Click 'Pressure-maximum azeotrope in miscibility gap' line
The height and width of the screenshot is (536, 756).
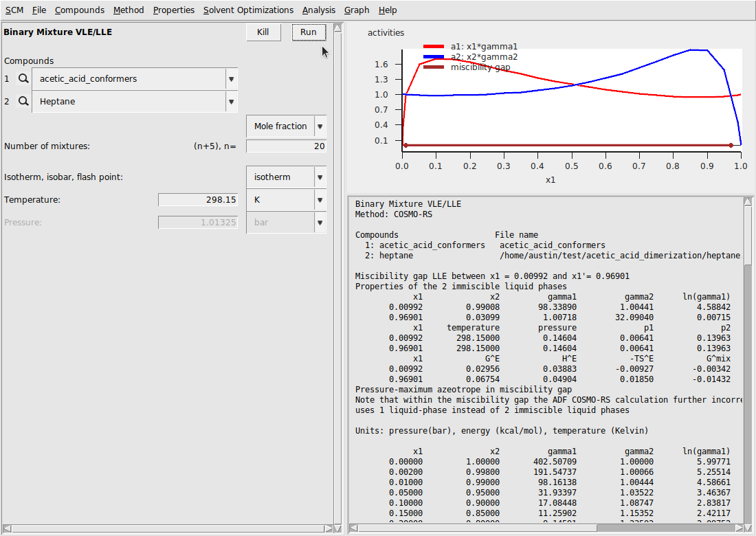coord(463,390)
